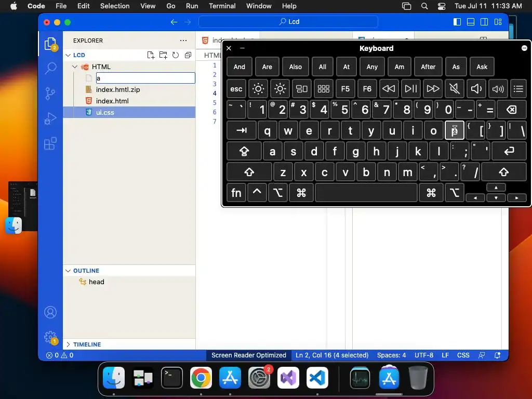532x399 pixels.
Task: Click the Launchpad key on keyboard
Action: (323, 89)
